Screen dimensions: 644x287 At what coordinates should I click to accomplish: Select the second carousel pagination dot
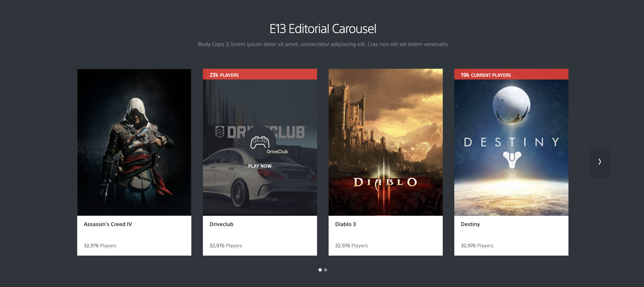(x=325, y=270)
